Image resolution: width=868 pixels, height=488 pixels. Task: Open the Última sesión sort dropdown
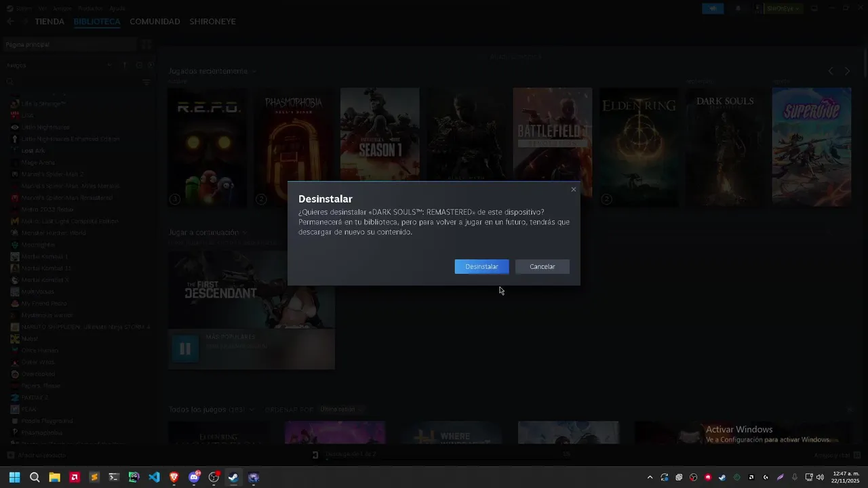click(x=341, y=409)
